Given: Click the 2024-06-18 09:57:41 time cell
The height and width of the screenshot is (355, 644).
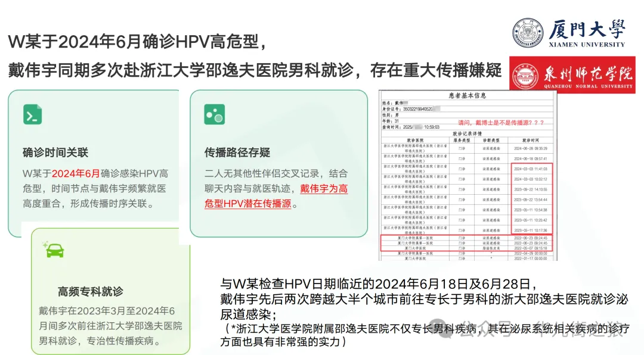Looking at the screenshot, I should click(x=531, y=159).
